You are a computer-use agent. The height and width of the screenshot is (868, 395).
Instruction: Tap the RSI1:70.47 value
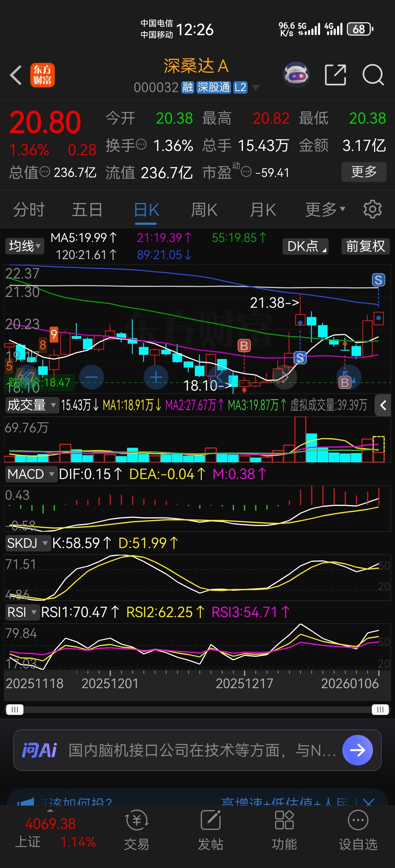80,612
